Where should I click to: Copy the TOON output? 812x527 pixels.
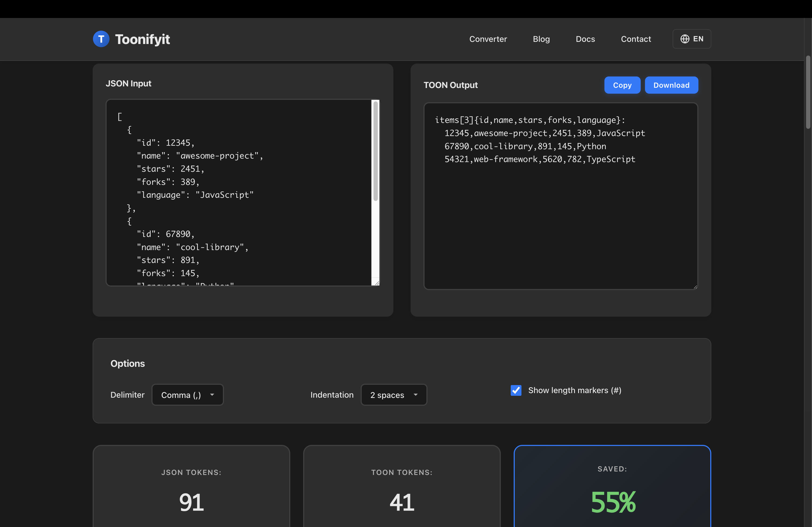point(622,85)
